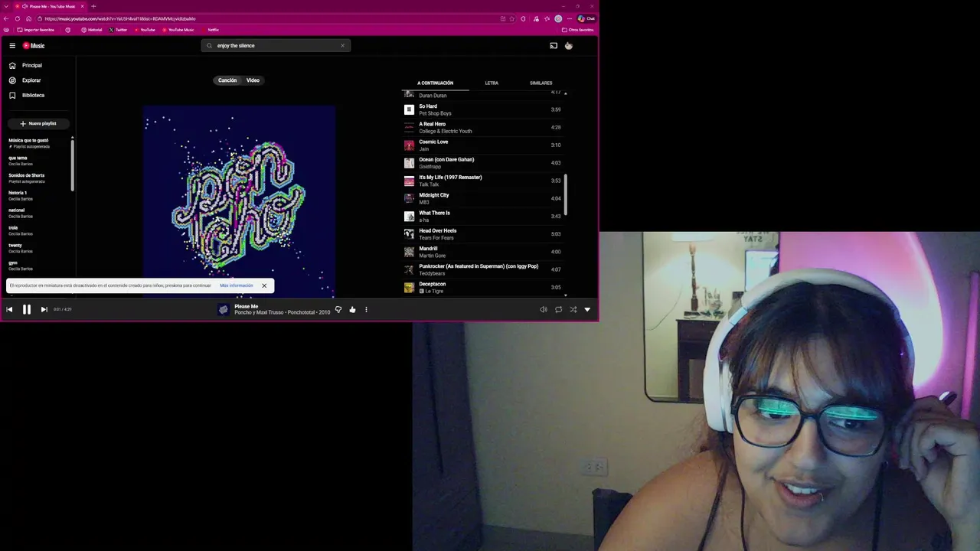Switch to Video mode
This screenshot has width=980, height=551.
253,80
